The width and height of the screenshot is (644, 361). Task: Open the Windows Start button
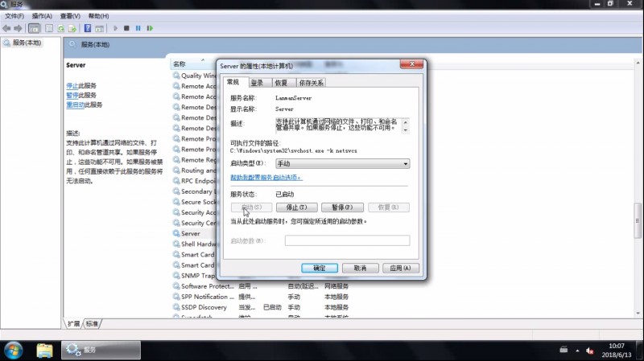(x=14, y=351)
